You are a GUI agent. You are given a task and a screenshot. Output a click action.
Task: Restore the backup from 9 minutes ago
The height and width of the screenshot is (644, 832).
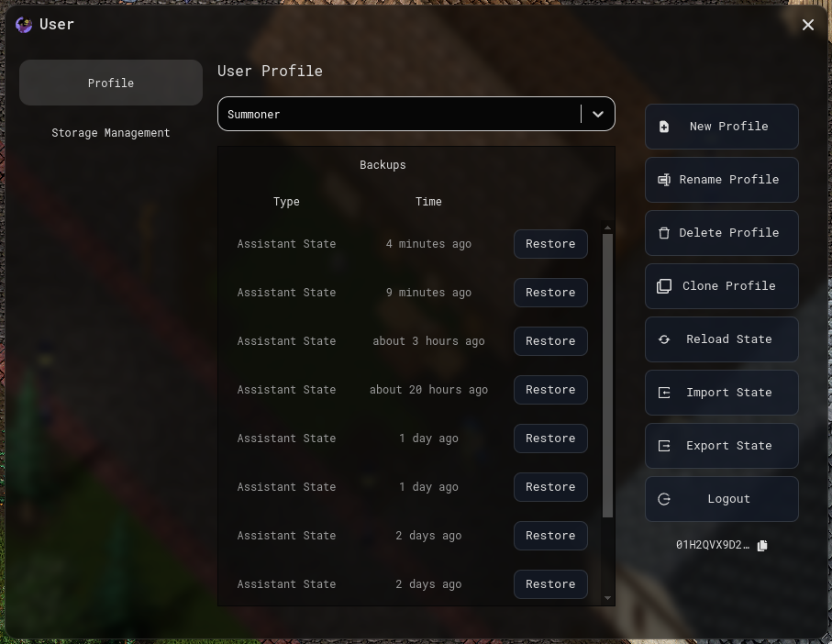pos(550,293)
